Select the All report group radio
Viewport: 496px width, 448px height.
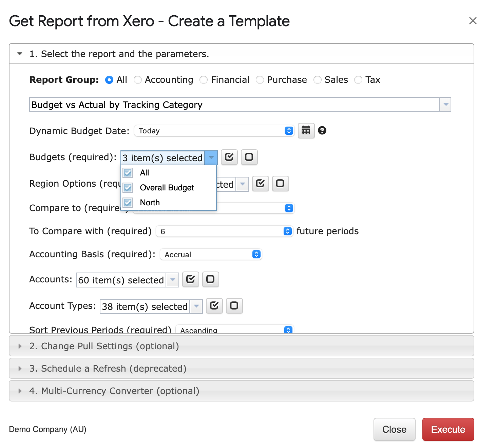tap(109, 80)
